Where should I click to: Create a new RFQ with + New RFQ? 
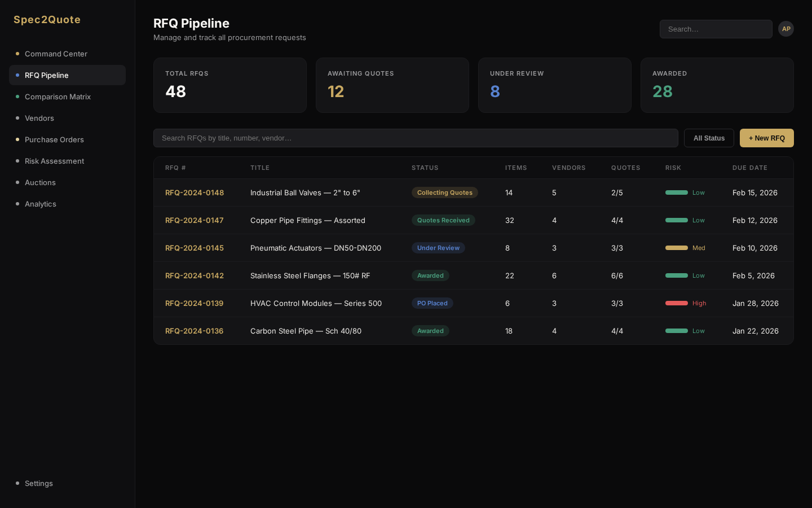[x=767, y=138]
